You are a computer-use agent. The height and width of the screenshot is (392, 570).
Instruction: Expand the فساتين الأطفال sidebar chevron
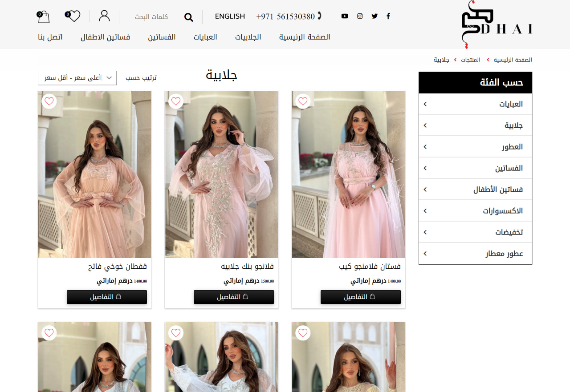point(425,190)
